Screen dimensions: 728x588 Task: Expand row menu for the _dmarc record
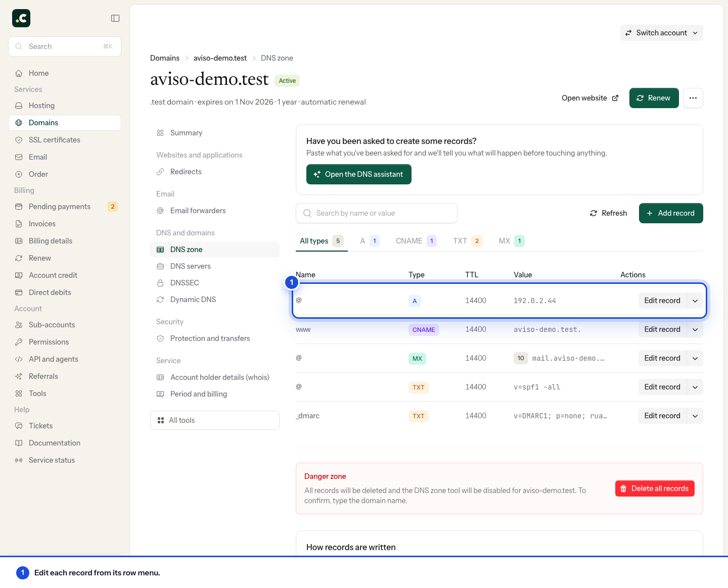(x=695, y=416)
